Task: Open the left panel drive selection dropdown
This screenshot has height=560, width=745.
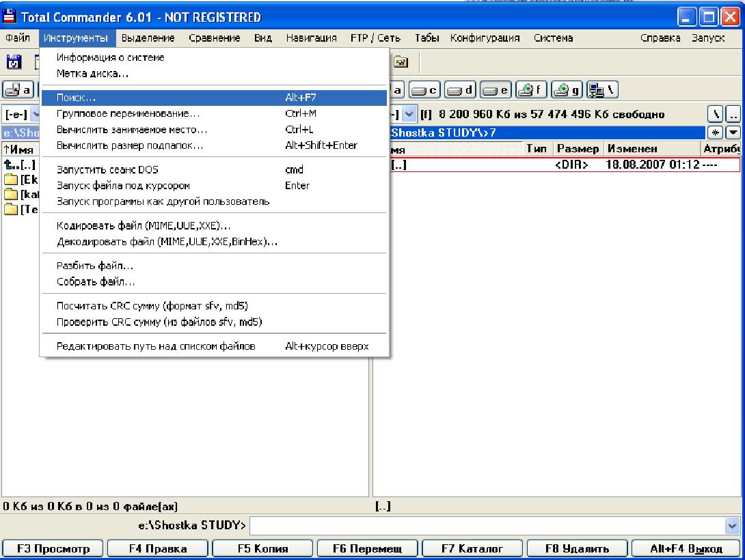Action: point(35,114)
